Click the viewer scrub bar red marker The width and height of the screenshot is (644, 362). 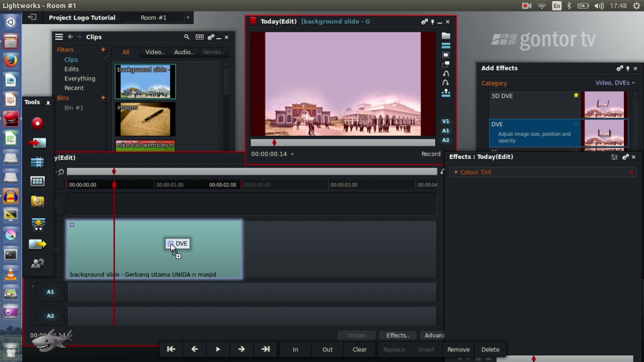tap(274, 143)
